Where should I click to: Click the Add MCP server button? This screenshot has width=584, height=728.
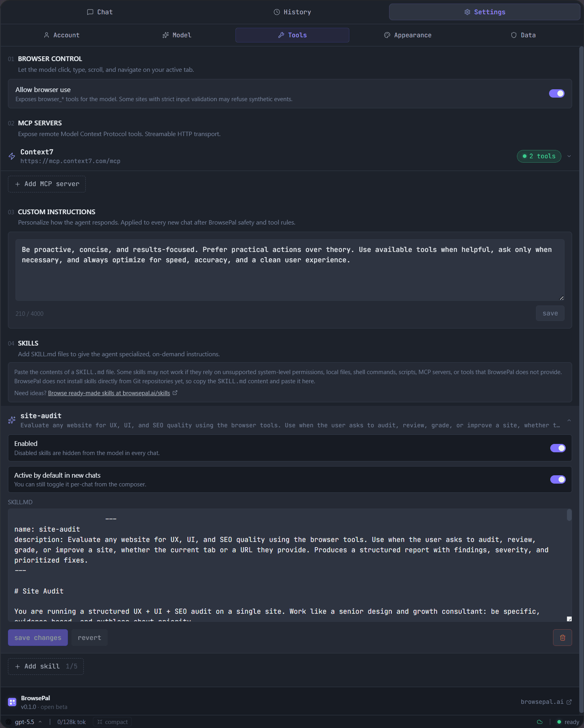pos(46,184)
